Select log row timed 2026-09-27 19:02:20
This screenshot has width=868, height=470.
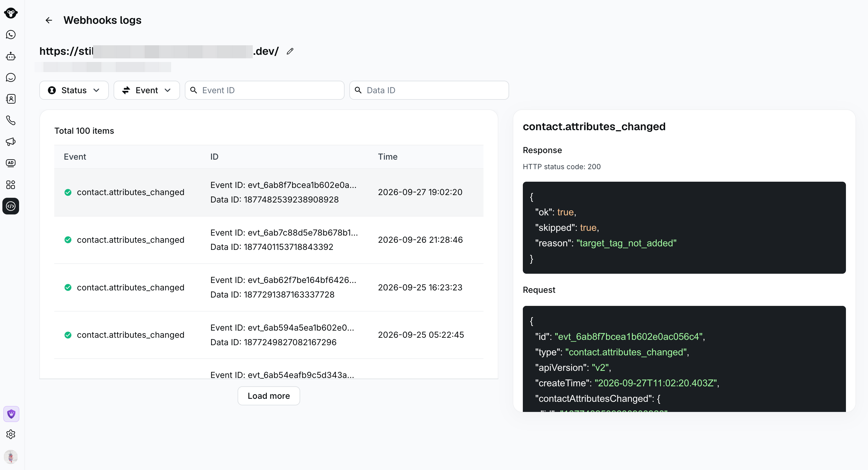[x=269, y=192]
